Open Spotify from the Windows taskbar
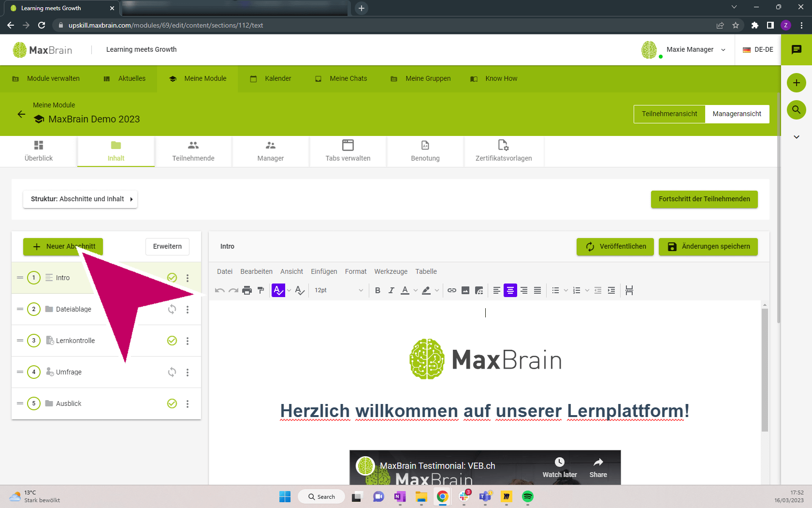 click(527, 497)
